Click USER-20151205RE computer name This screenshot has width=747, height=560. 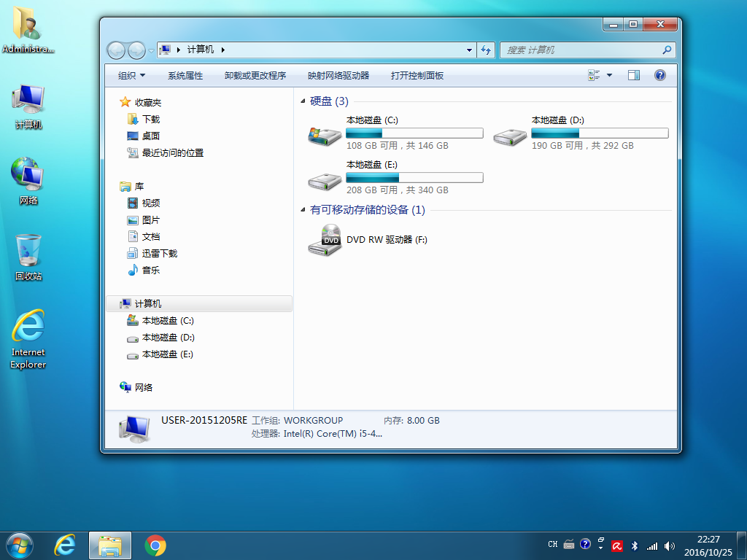tap(204, 420)
